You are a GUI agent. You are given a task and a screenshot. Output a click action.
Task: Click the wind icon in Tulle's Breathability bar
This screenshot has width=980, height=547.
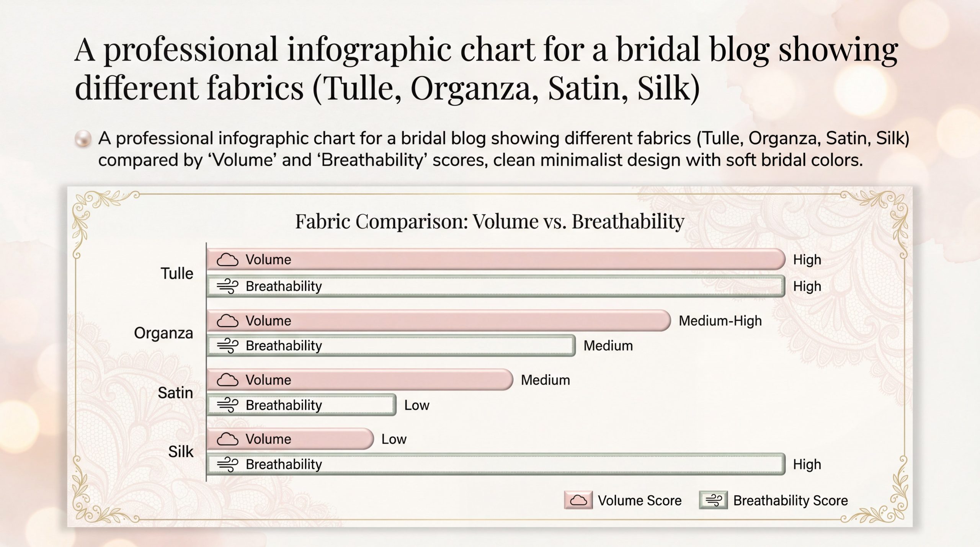(x=227, y=286)
